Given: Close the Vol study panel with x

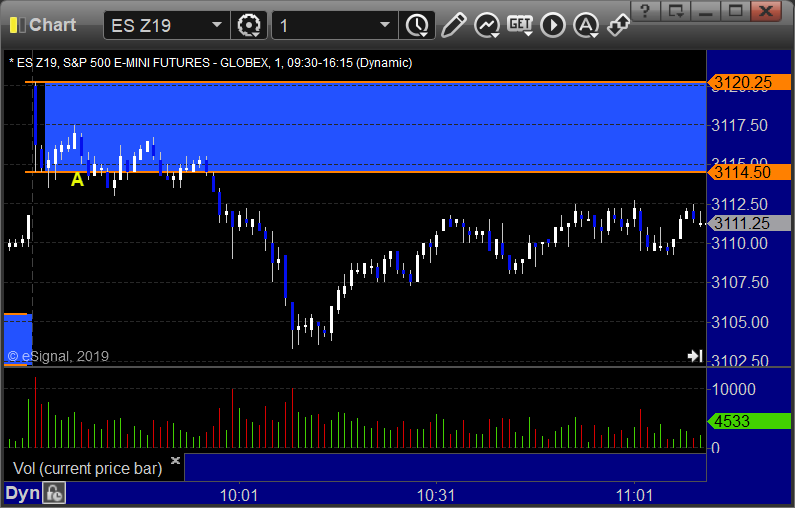Looking at the screenshot, I should [x=175, y=460].
